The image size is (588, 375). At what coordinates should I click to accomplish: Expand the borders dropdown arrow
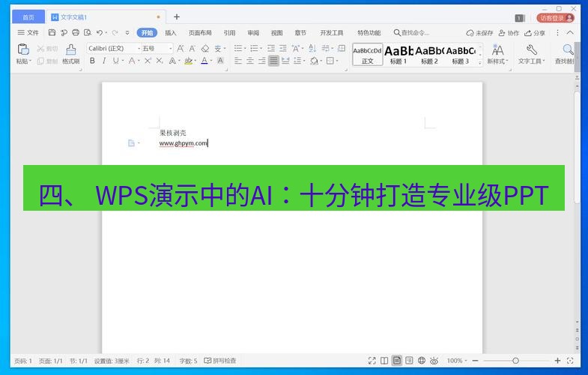pos(337,61)
